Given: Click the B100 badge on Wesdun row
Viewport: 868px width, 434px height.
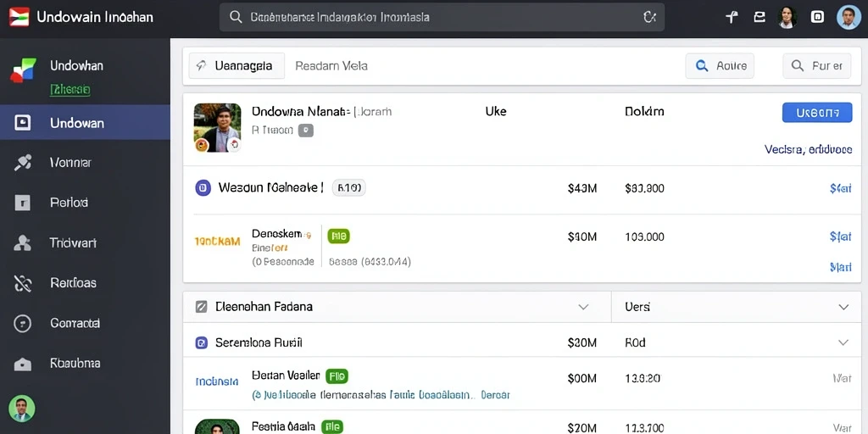Looking at the screenshot, I should 348,188.
